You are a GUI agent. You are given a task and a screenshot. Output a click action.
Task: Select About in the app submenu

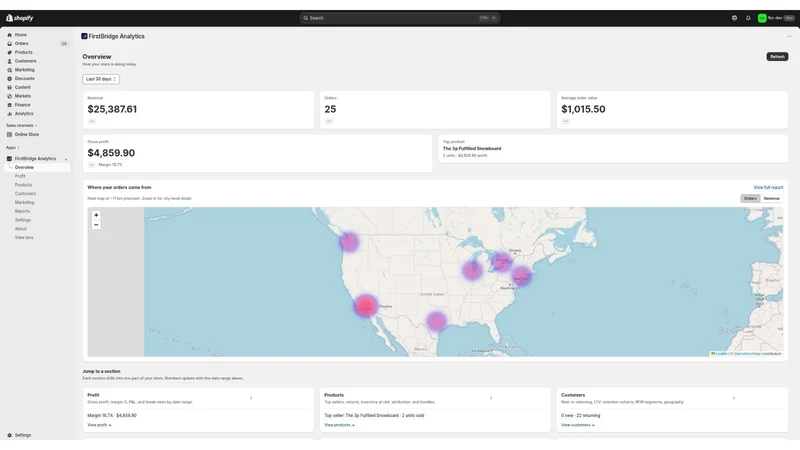point(20,229)
